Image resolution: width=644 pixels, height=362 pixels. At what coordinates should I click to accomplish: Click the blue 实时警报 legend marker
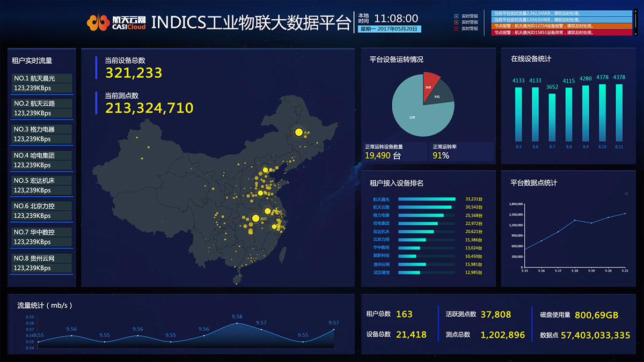[x=456, y=16]
